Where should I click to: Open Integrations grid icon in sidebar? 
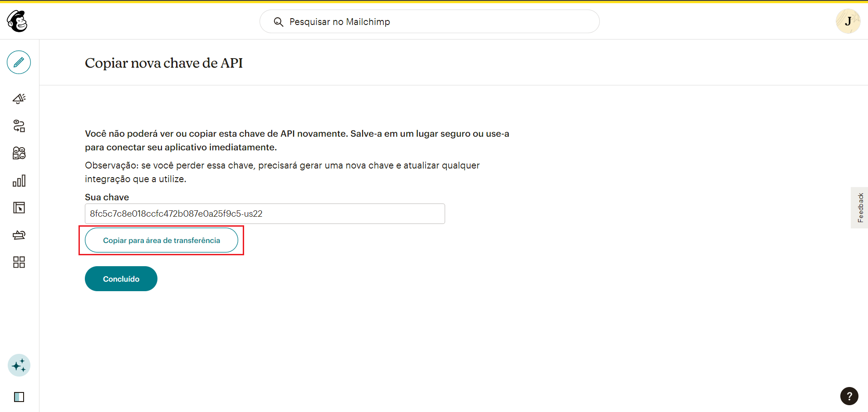point(19,262)
